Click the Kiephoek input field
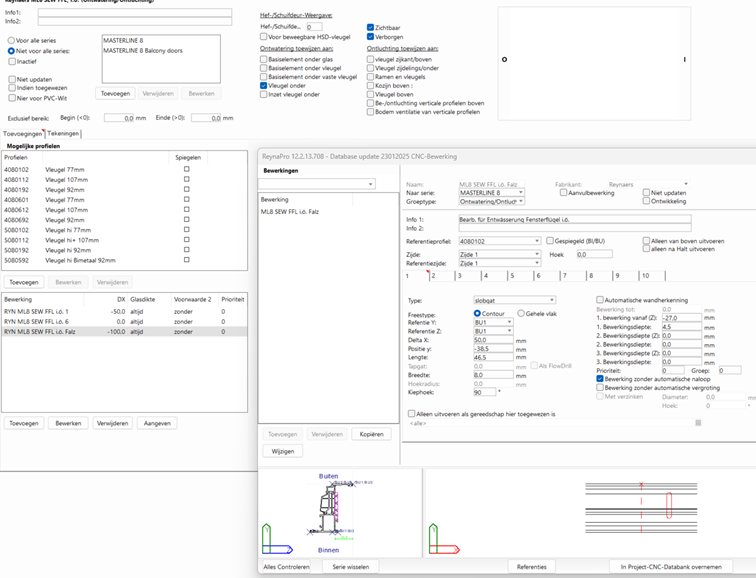Viewport: 756px width, 578px height. [485, 392]
